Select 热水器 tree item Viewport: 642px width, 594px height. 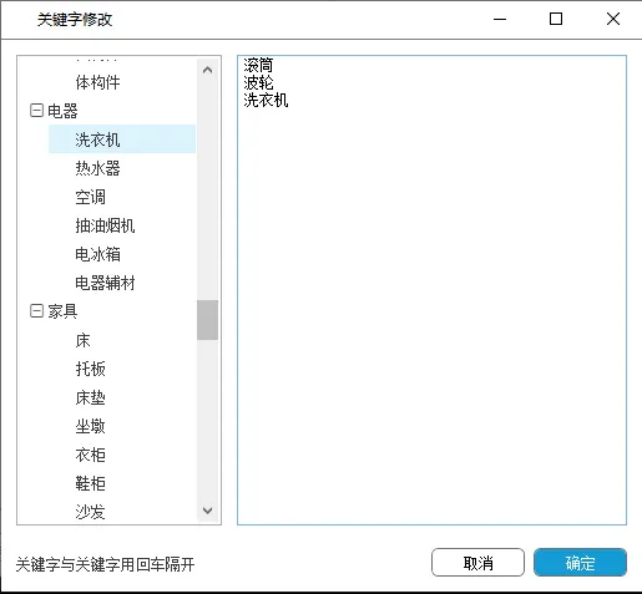tap(98, 168)
